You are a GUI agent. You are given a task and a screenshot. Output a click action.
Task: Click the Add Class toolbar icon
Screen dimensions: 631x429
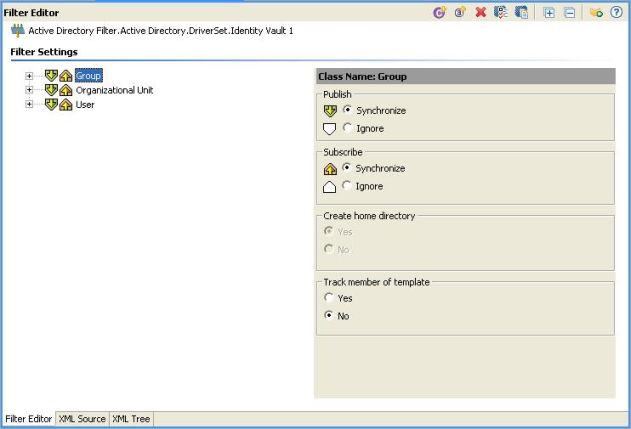coord(439,12)
